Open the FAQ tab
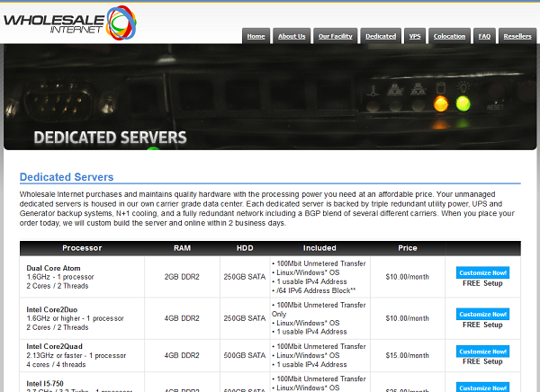Viewport: 540px width, 392px height. pyautogui.click(x=484, y=36)
